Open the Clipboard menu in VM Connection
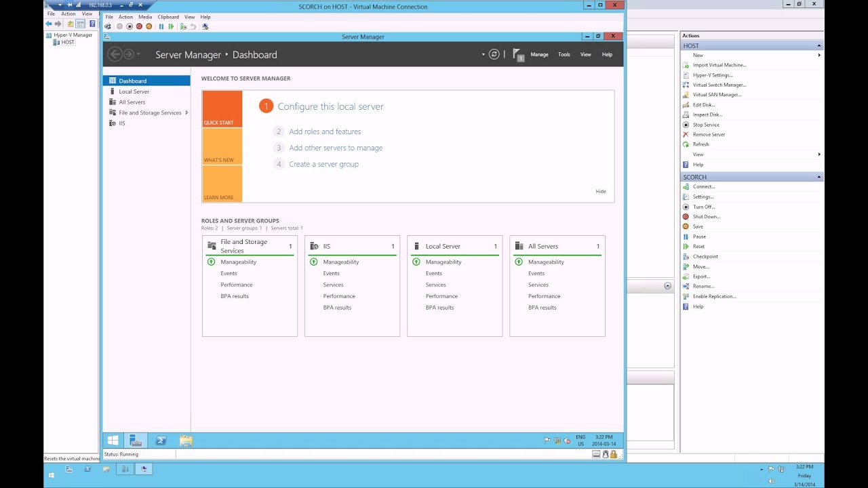Viewport: 868px width, 488px height. [x=168, y=17]
